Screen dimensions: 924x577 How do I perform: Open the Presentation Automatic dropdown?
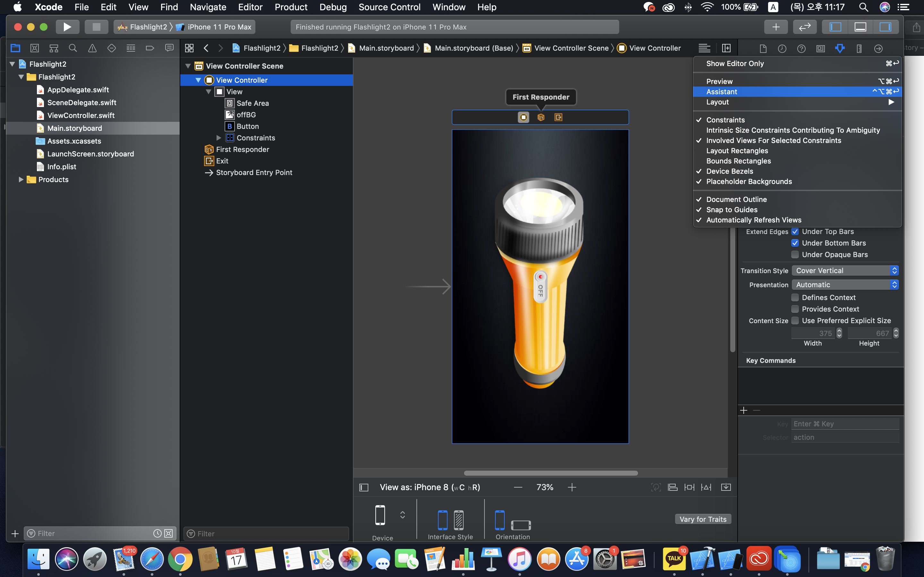tap(844, 285)
